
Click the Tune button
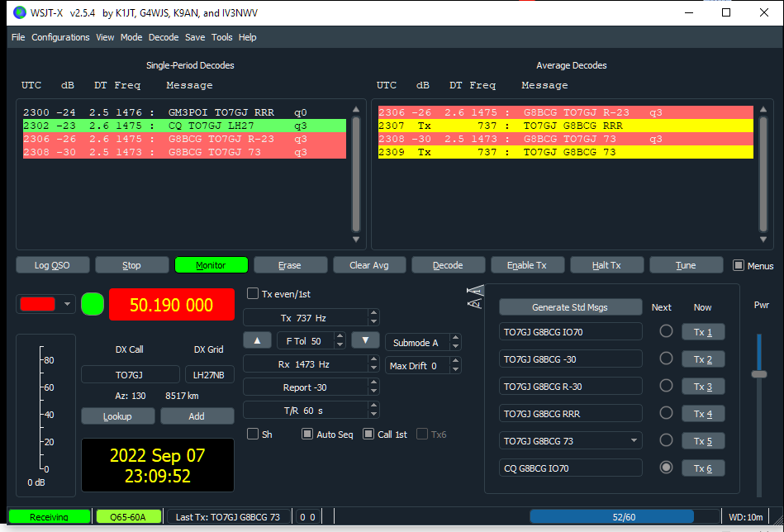pos(686,265)
